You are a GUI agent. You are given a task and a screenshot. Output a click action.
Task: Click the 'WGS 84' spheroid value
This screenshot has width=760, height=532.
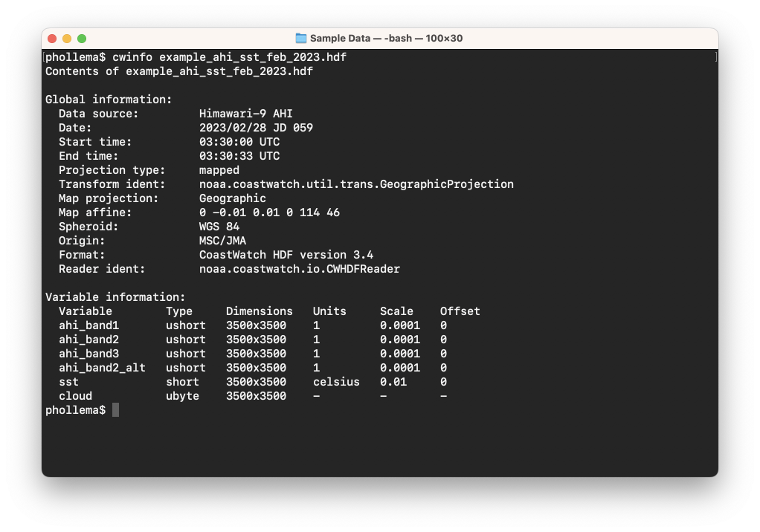219,227
